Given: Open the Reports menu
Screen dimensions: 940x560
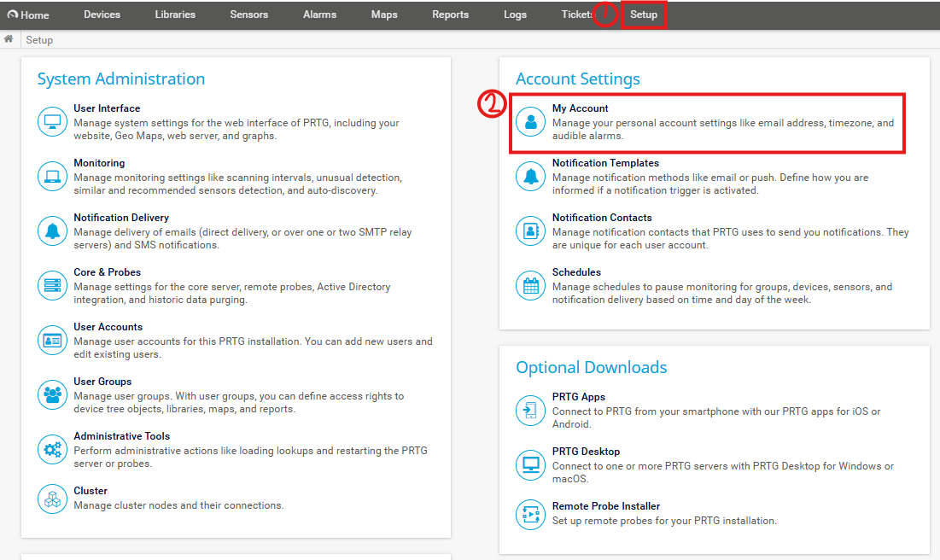Looking at the screenshot, I should (x=450, y=15).
